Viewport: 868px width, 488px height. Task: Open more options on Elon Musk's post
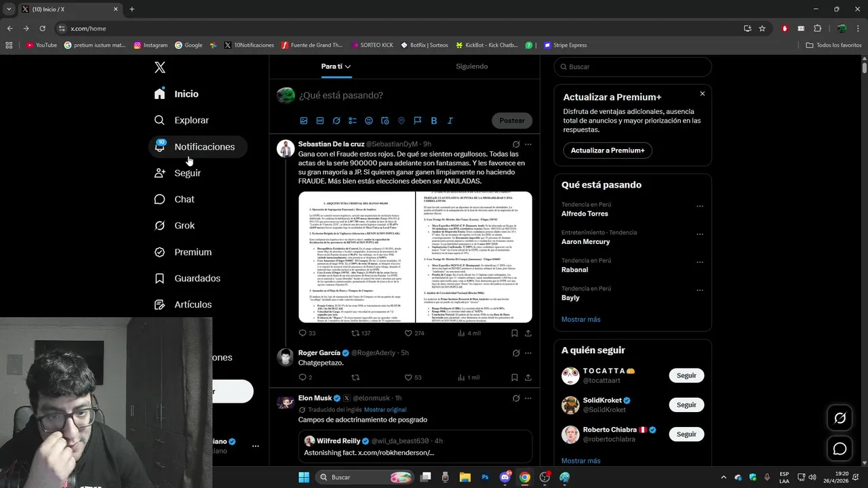[528, 399]
